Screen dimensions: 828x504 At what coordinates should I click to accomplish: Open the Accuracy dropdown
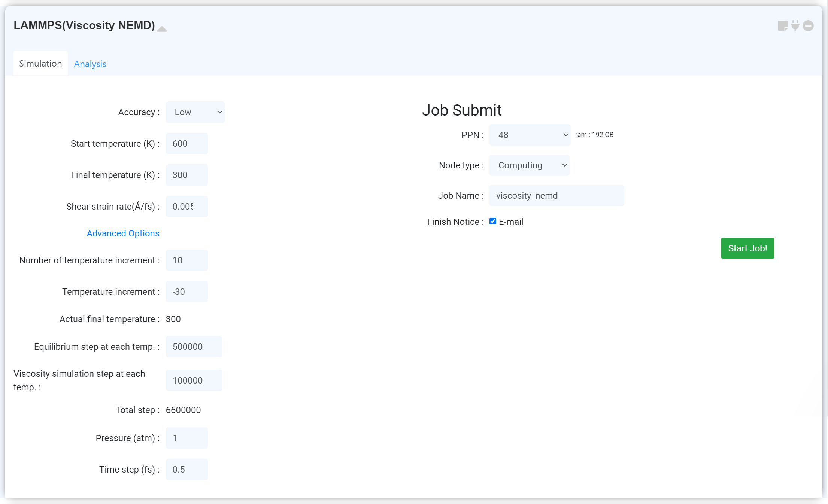pyautogui.click(x=195, y=112)
